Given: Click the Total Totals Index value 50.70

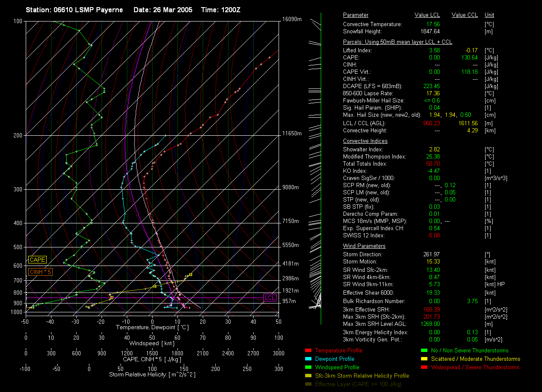Looking at the screenshot, I should click(433, 164).
